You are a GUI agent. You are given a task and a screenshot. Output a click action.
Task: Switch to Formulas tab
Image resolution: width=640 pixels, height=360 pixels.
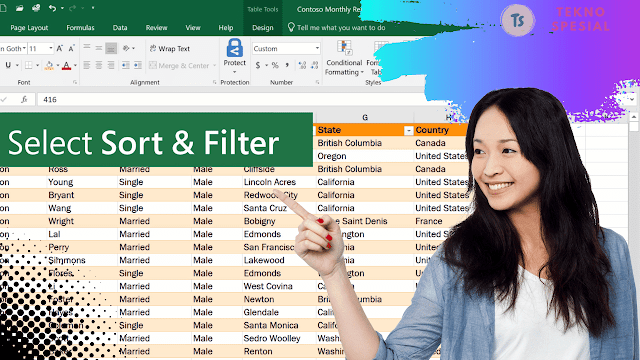(80, 28)
